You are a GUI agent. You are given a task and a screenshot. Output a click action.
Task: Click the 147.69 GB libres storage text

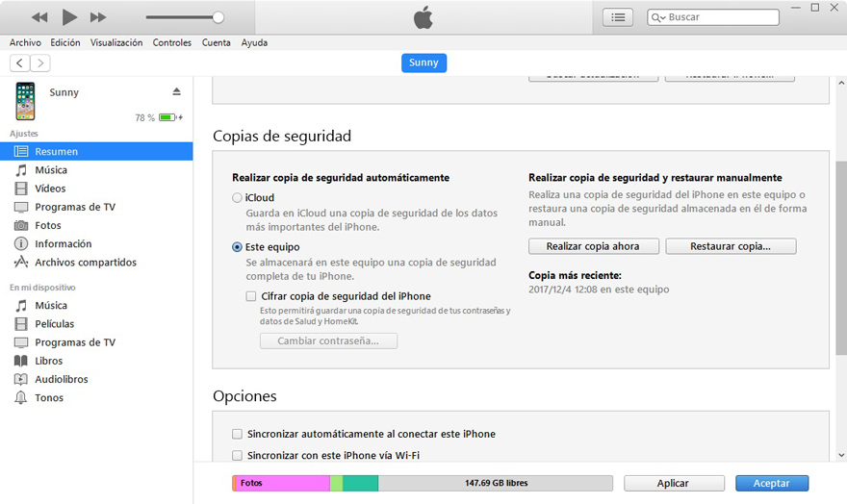coord(497,483)
